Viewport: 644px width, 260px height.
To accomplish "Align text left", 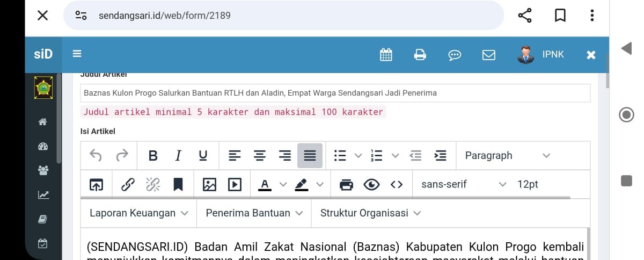I will (235, 156).
